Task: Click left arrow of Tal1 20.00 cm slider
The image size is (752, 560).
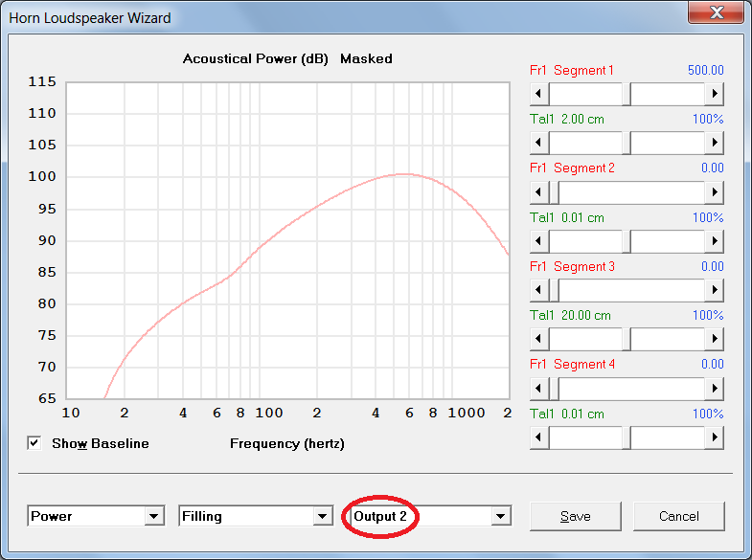Action: click(x=539, y=339)
